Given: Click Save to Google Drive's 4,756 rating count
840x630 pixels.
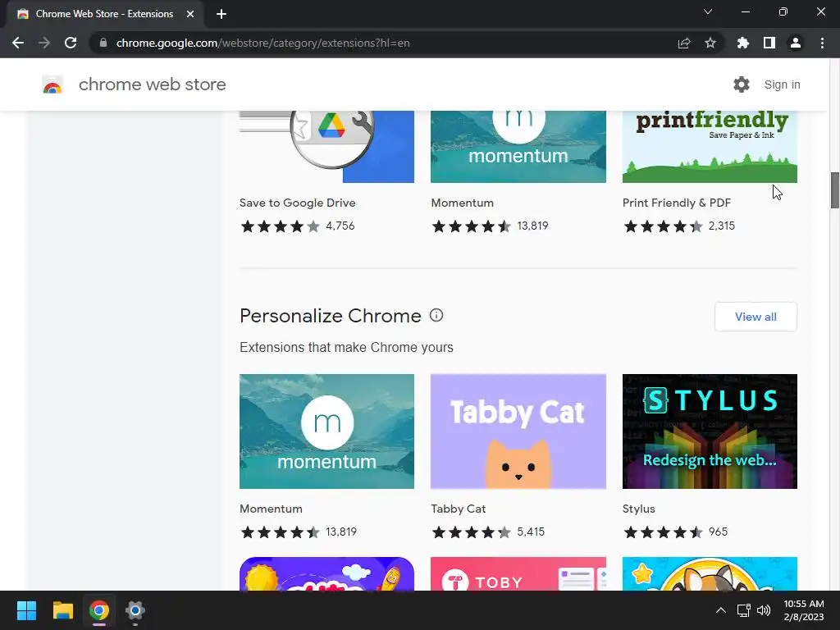Looking at the screenshot, I should (340, 226).
